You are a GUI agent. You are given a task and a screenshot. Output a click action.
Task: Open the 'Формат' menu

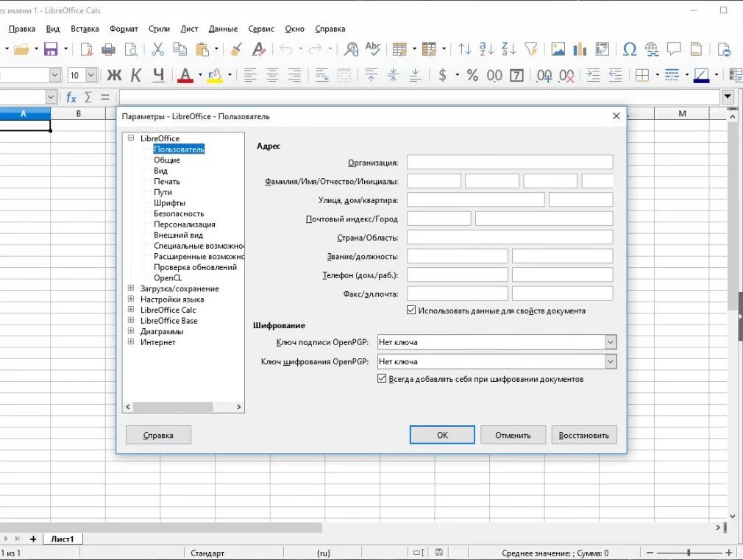click(x=124, y=29)
